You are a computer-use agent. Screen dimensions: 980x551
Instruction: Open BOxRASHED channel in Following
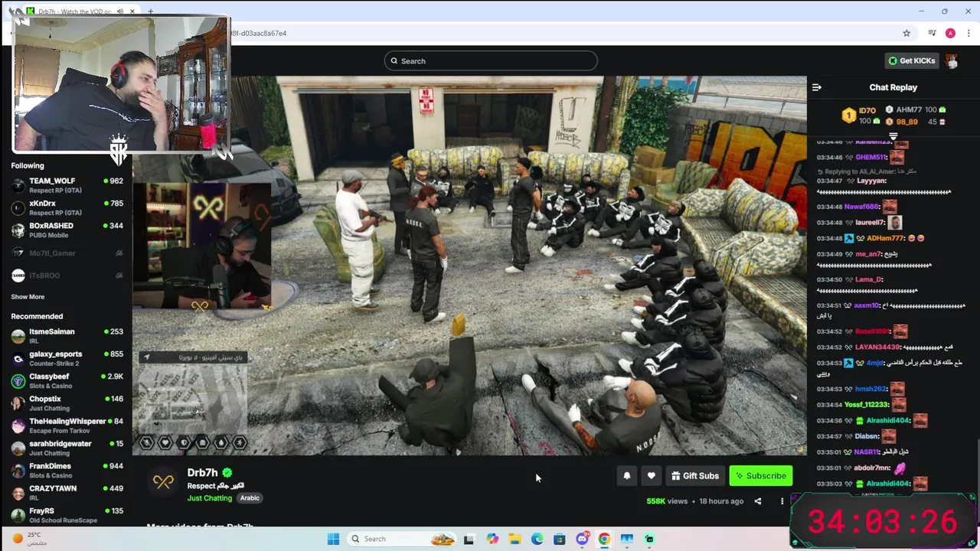coord(67,230)
